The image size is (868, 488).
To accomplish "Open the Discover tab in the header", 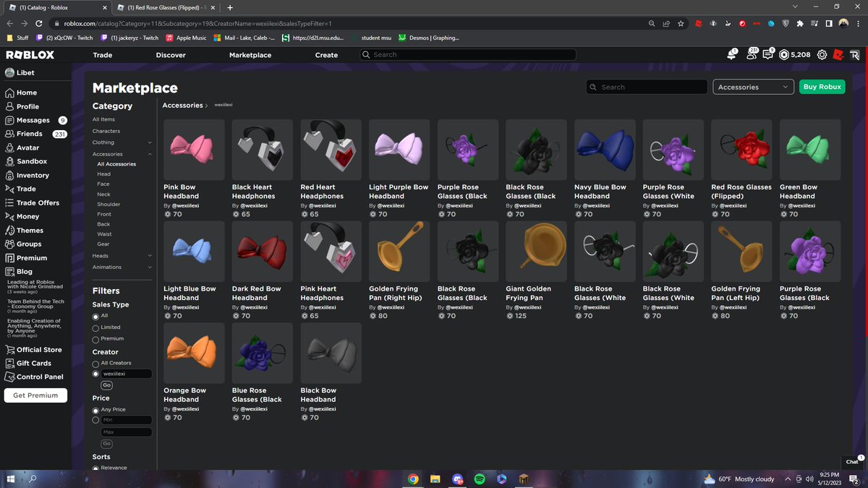I will pyautogui.click(x=171, y=55).
